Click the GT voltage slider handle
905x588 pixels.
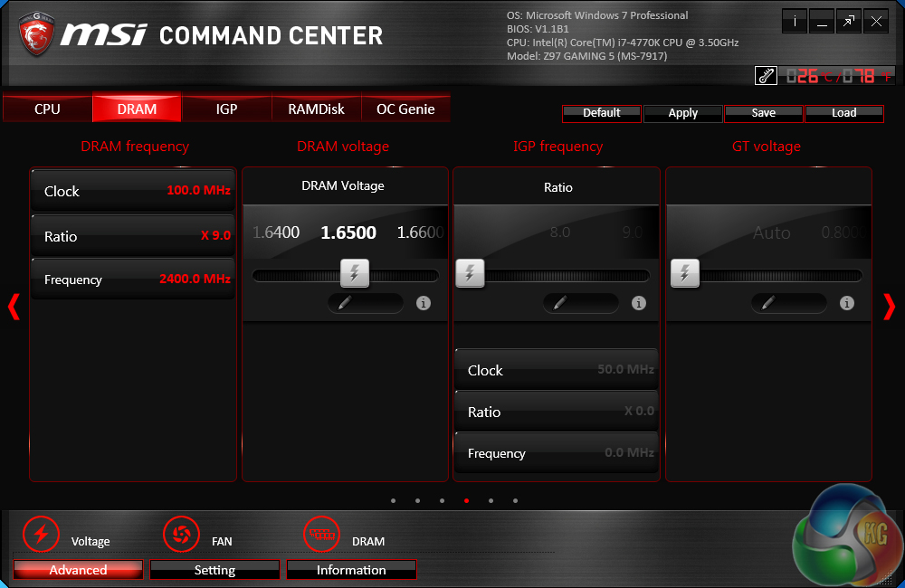(684, 273)
